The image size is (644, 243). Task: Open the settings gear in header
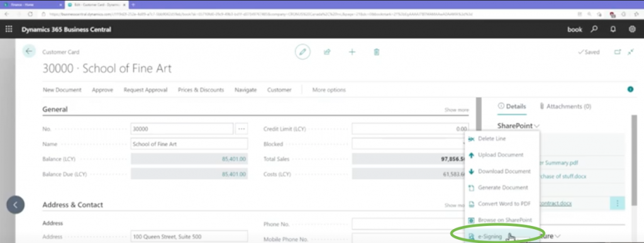[633, 30]
